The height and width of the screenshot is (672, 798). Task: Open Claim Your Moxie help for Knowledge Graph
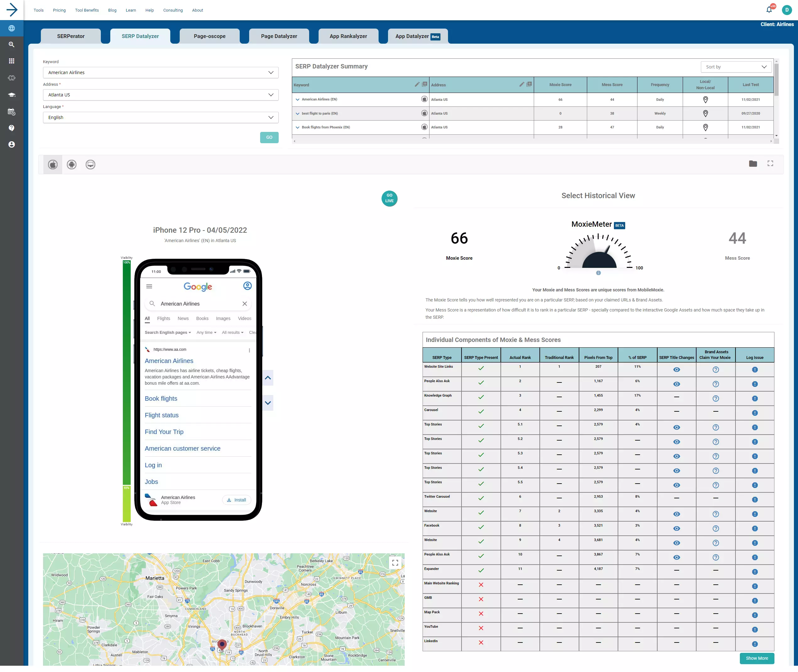click(716, 399)
